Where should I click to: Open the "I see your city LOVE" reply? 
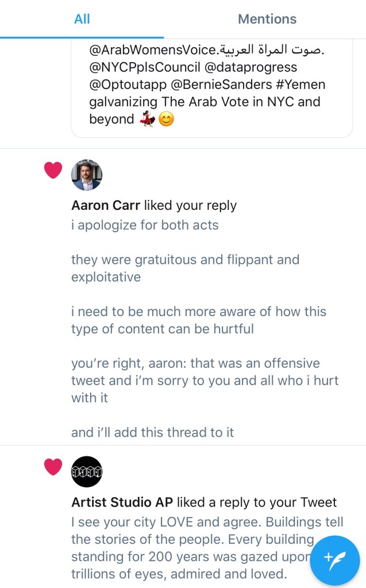[207, 522]
